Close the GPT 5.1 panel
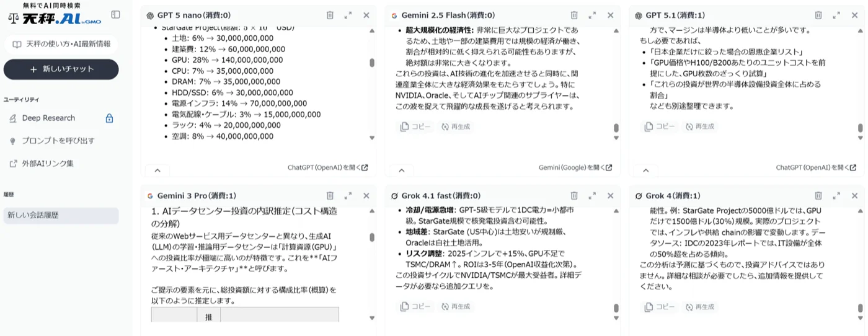This screenshot has width=868, height=336. coord(854,15)
